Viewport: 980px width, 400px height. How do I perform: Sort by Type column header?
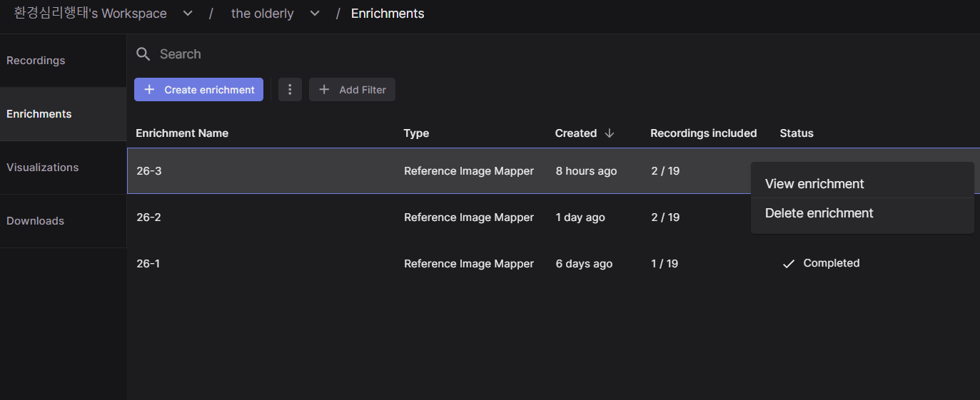[416, 133]
